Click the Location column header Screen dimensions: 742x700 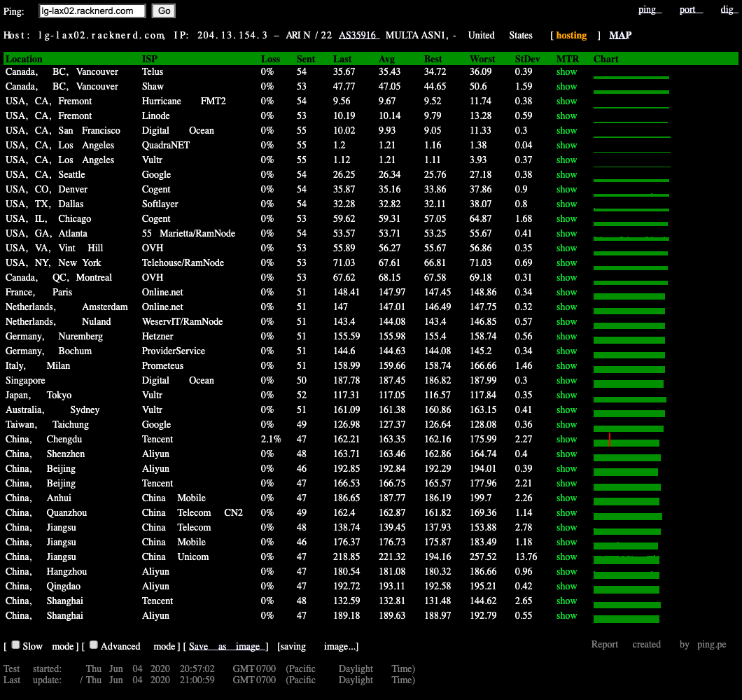(x=24, y=59)
